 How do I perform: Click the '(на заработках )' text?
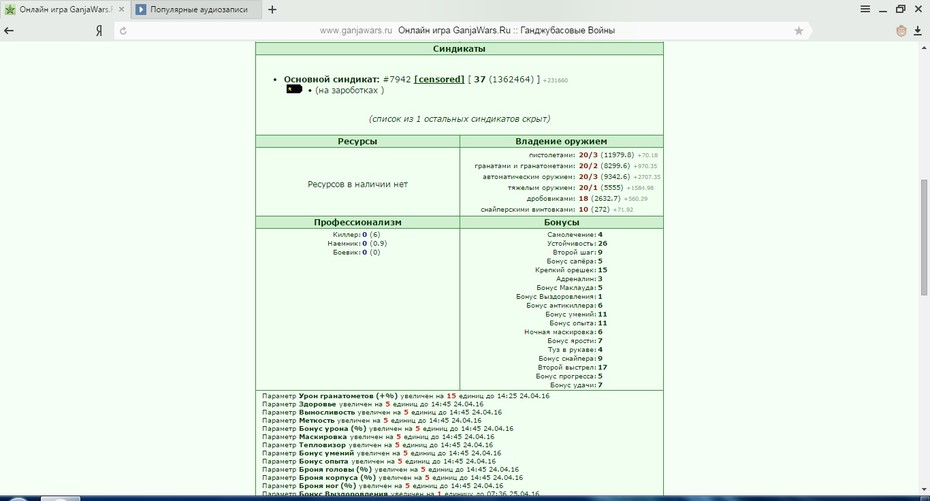click(349, 90)
